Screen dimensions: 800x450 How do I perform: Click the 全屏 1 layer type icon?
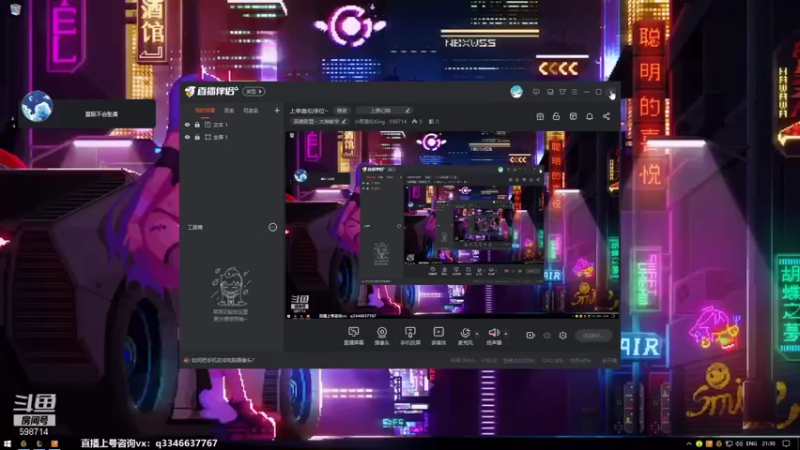tap(208, 137)
